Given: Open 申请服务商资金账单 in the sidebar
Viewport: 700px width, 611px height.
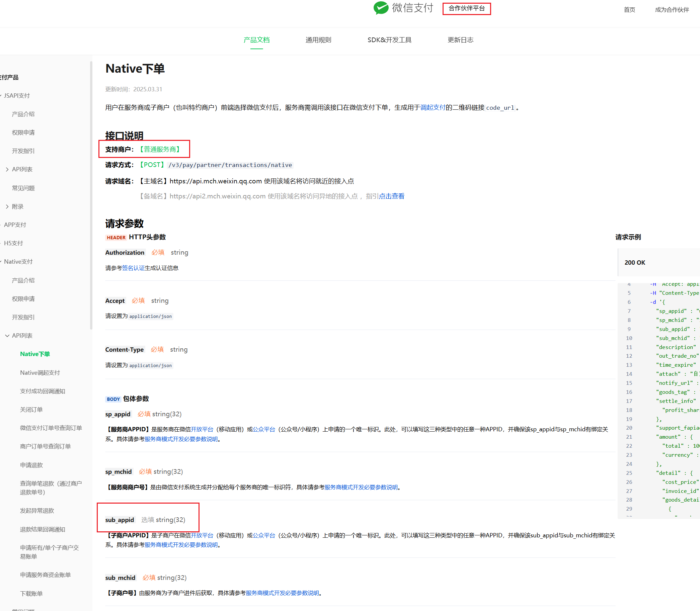Looking at the screenshot, I should pos(45,575).
